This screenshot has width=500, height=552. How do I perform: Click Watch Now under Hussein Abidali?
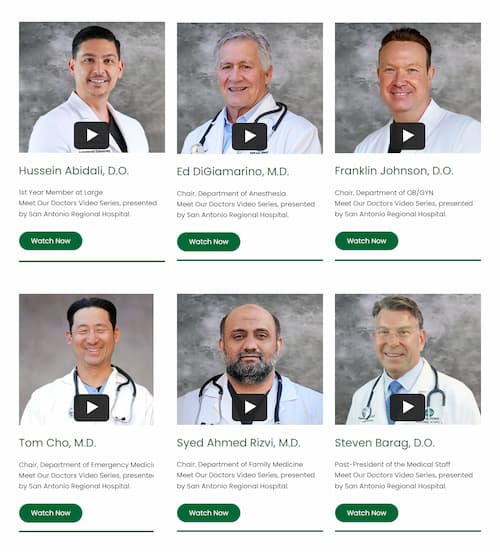coord(51,241)
